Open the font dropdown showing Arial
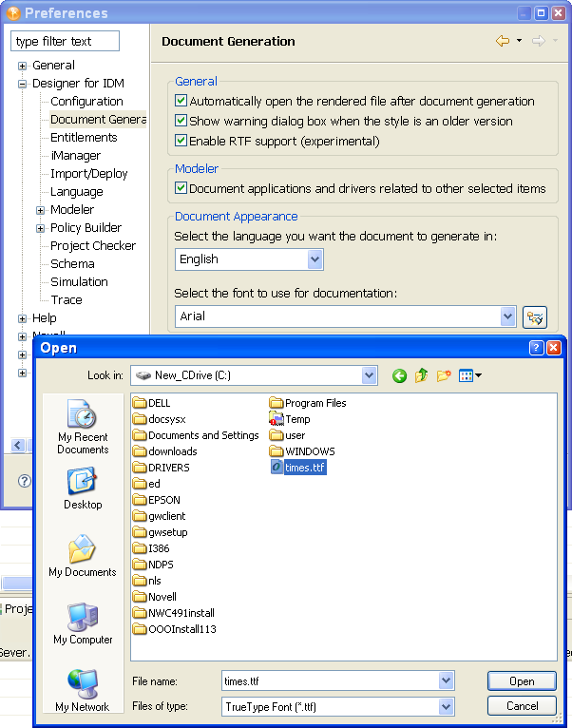 pos(508,316)
